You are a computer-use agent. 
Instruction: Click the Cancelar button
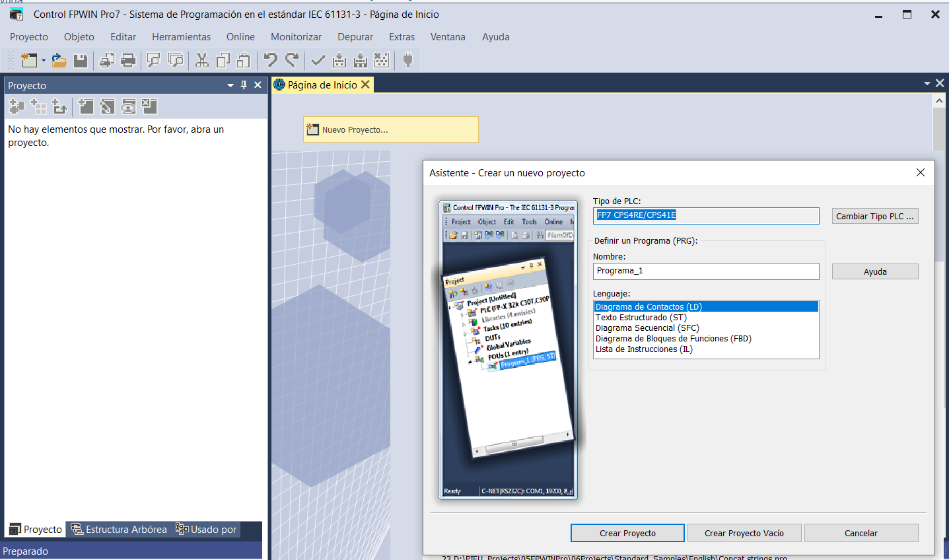click(861, 533)
